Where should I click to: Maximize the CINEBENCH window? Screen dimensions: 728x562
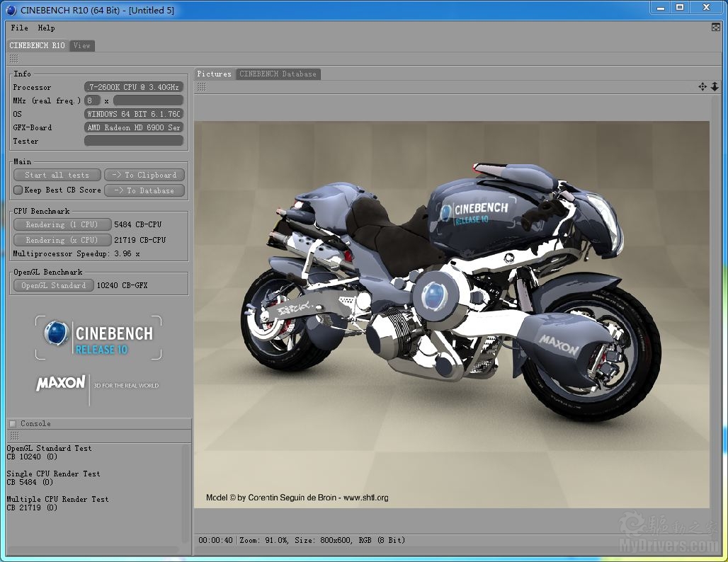click(x=680, y=7)
